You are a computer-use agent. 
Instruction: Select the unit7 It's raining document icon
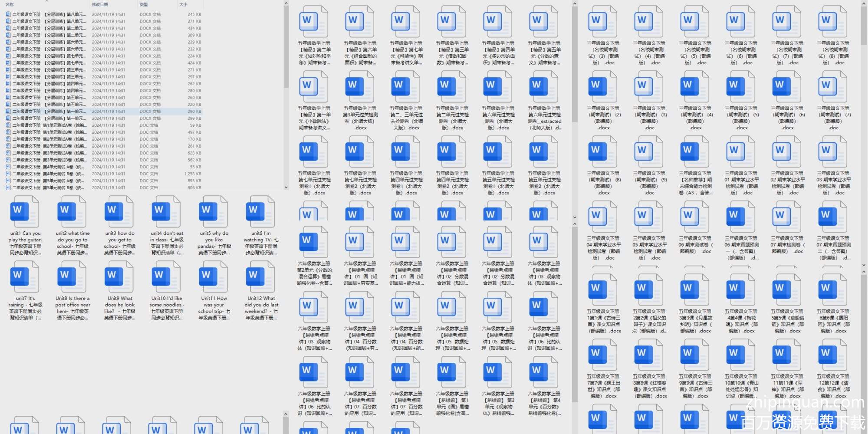pos(25,276)
